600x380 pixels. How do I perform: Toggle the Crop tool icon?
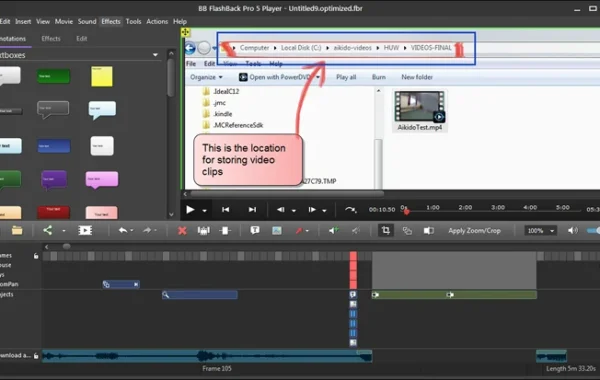coord(385,230)
